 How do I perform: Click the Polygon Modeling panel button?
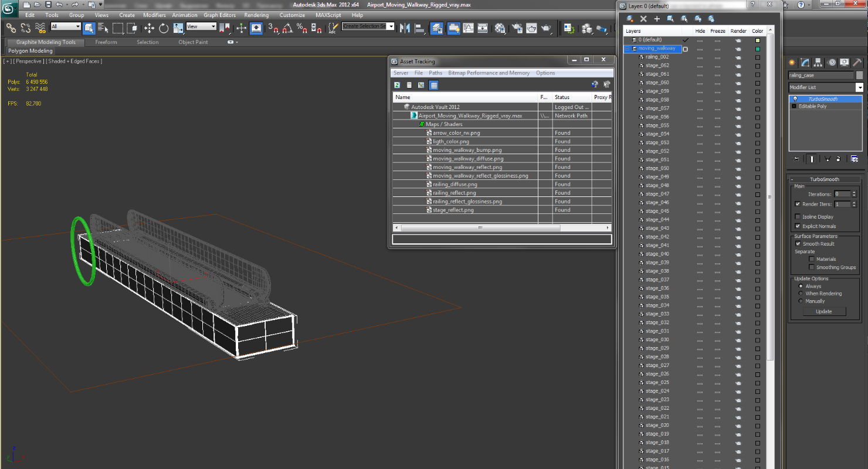pos(30,51)
